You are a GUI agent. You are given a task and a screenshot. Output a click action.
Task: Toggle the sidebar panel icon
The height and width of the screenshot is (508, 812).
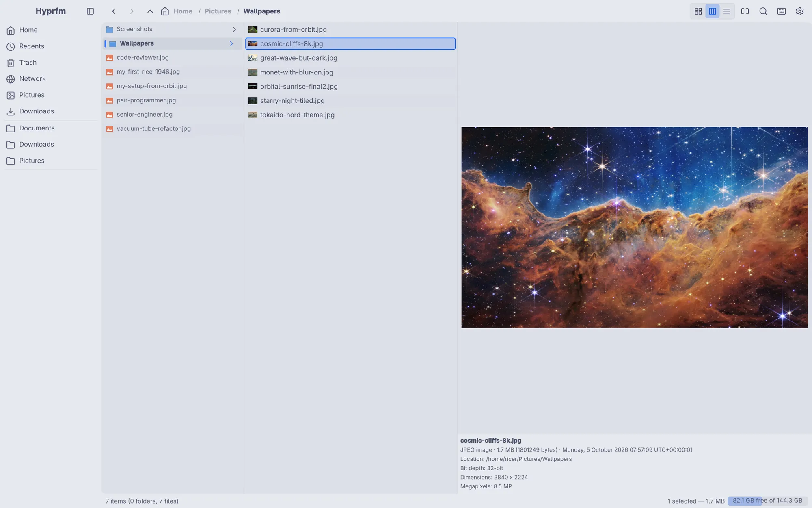tap(90, 11)
